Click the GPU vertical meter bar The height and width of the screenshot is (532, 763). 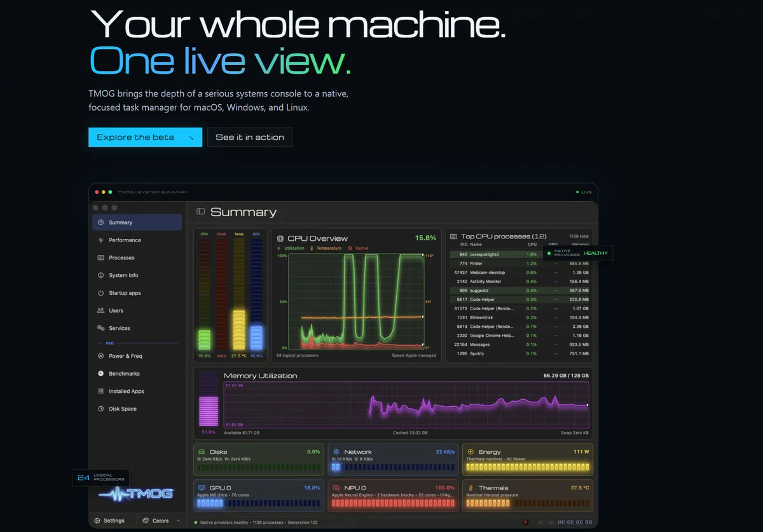coord(256,294)
